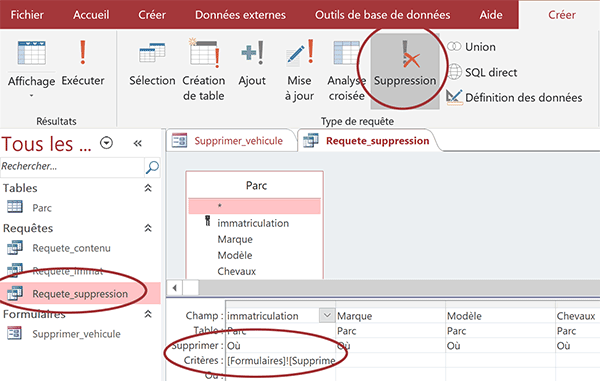Choose the Sélection query type
600x381 pixels.
point(152,63)
